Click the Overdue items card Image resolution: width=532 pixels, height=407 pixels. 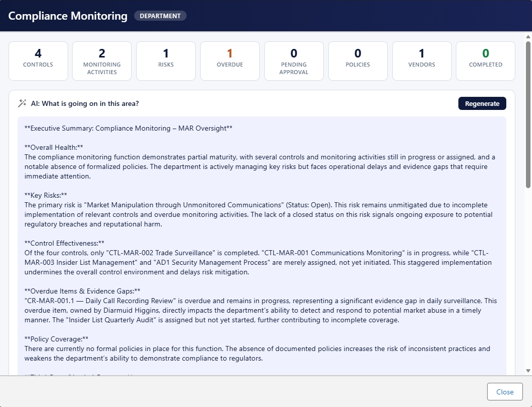point(230,61)
